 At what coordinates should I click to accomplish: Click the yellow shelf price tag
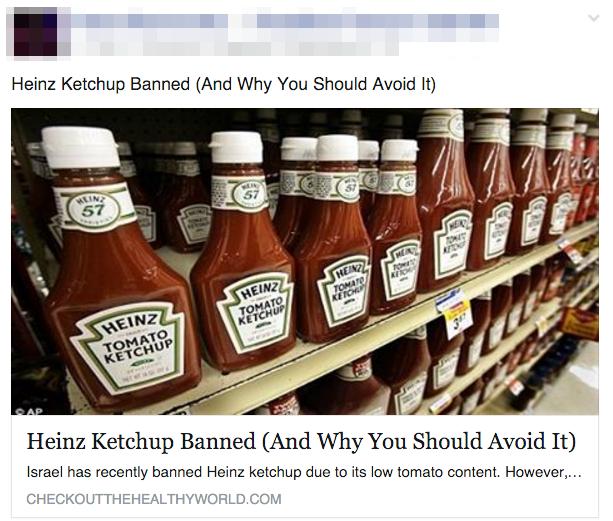pos(458,319)
